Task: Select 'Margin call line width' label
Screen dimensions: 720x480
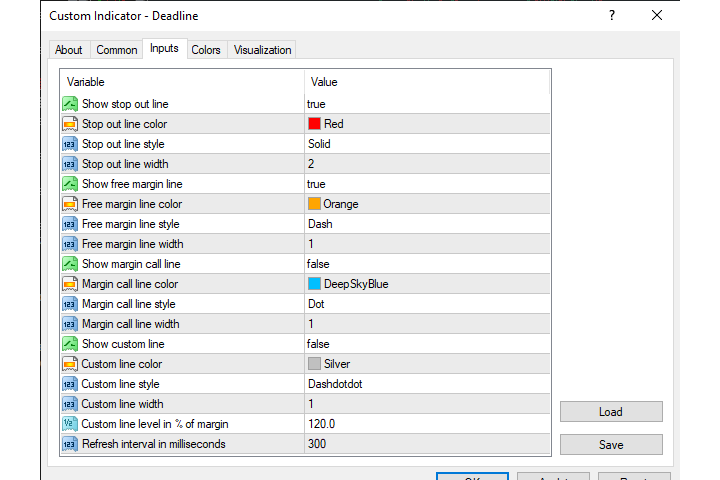Action: [x=130, y=324]
